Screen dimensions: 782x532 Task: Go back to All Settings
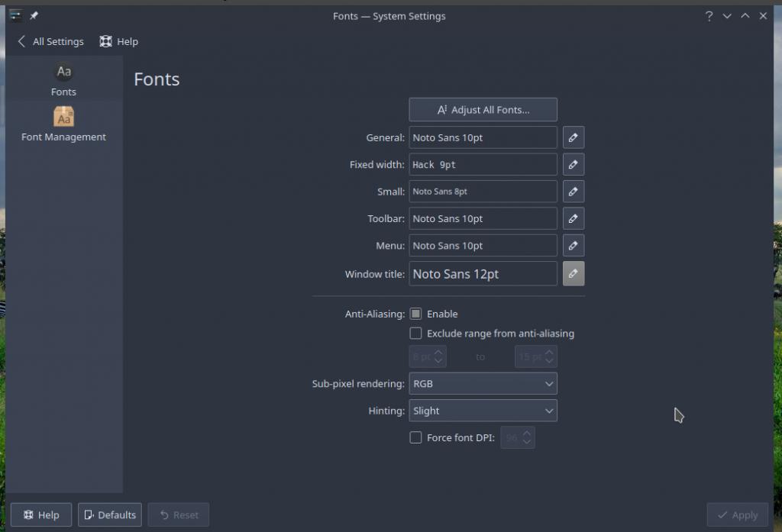coord(50,41)
